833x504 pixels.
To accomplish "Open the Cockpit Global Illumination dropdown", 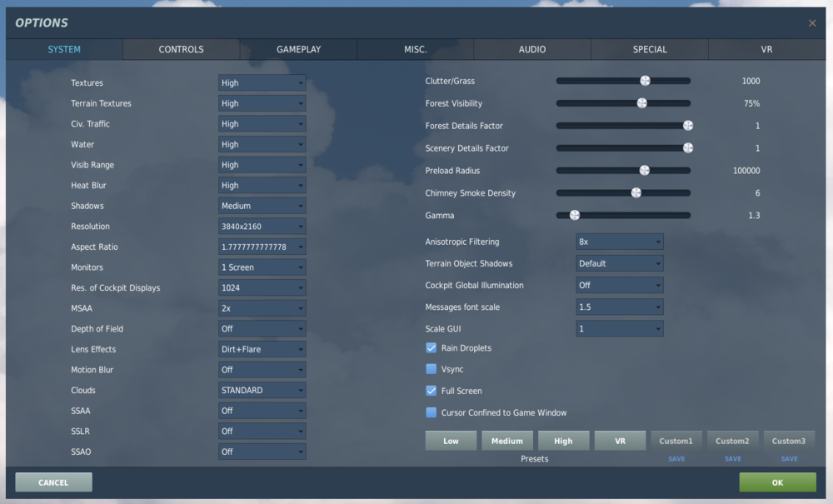I will click(x=620, y=285).
